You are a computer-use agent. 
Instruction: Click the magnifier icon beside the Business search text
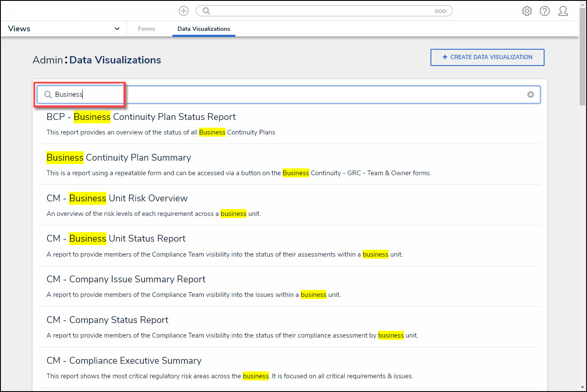[x=48, y=95]
